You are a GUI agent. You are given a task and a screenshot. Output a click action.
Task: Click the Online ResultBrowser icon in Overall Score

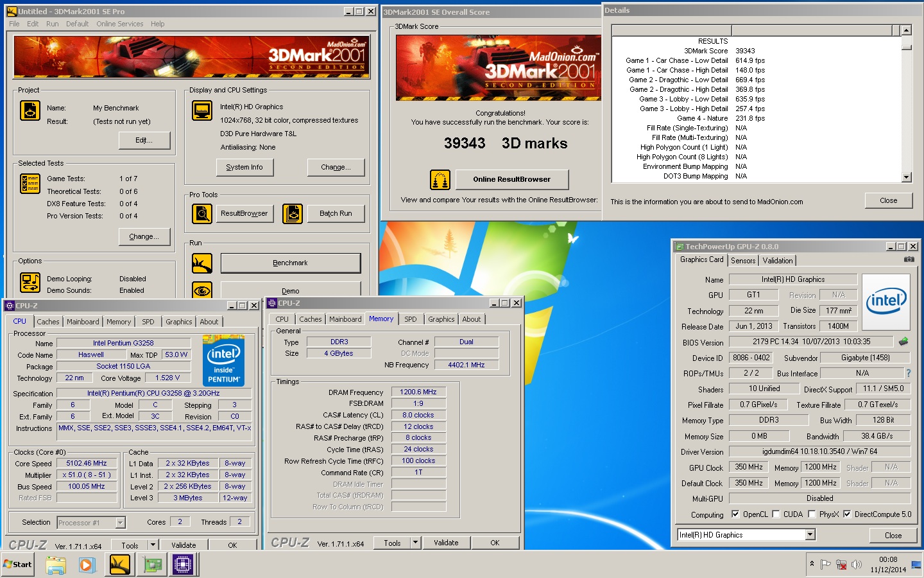440,179
